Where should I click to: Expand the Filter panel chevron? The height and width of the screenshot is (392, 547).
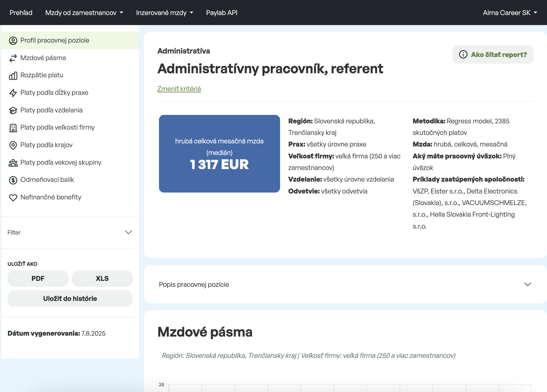(x=128, y=232)
